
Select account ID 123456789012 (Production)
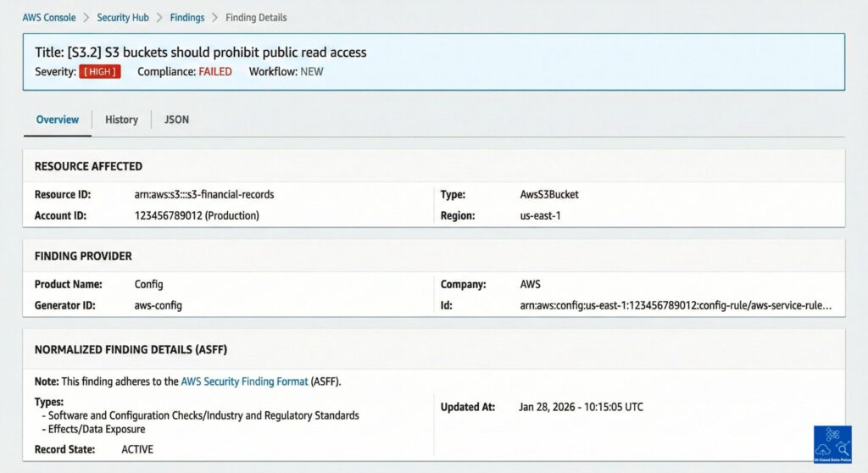(x=197, y=215)
